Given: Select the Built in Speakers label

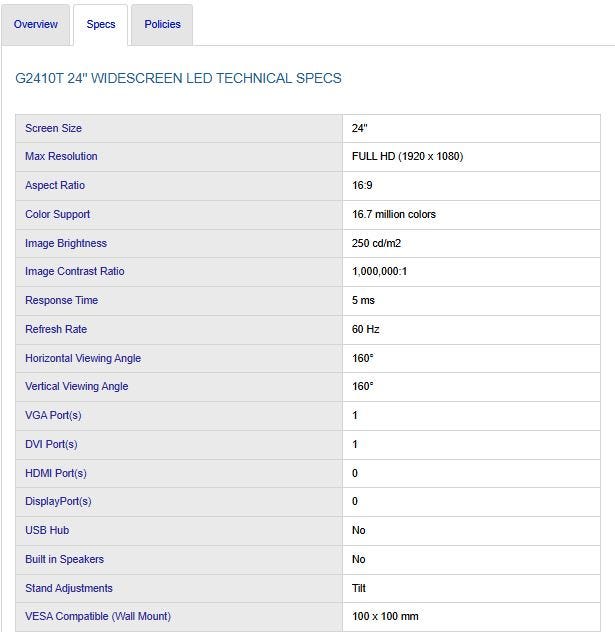Looking at the screenshot, I should pyautogui.click(x=64, y=559).
